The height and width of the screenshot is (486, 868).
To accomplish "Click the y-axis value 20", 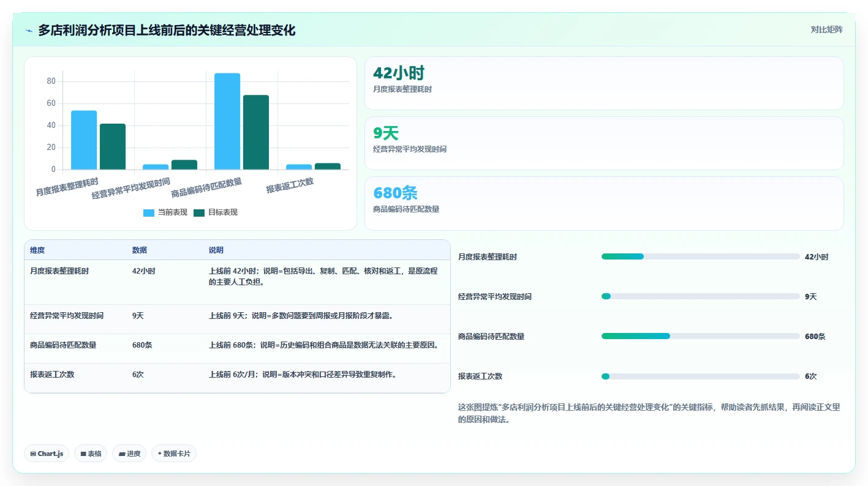I will click(x=51, y=148).
